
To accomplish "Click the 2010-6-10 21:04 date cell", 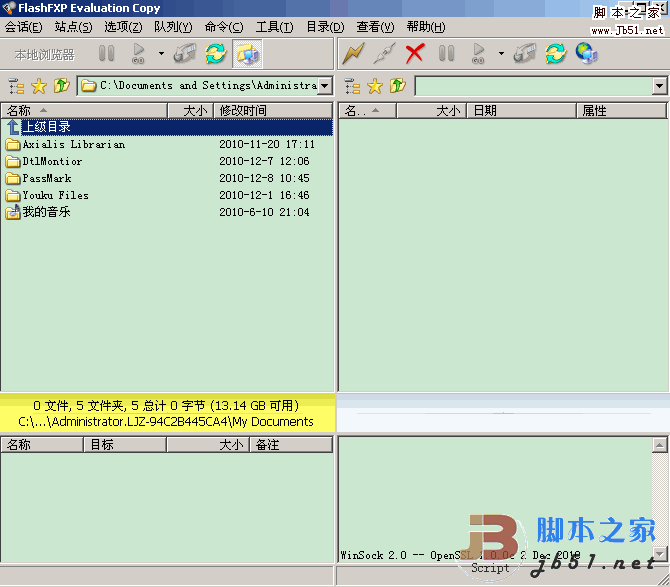I will (x=264, y=212).
